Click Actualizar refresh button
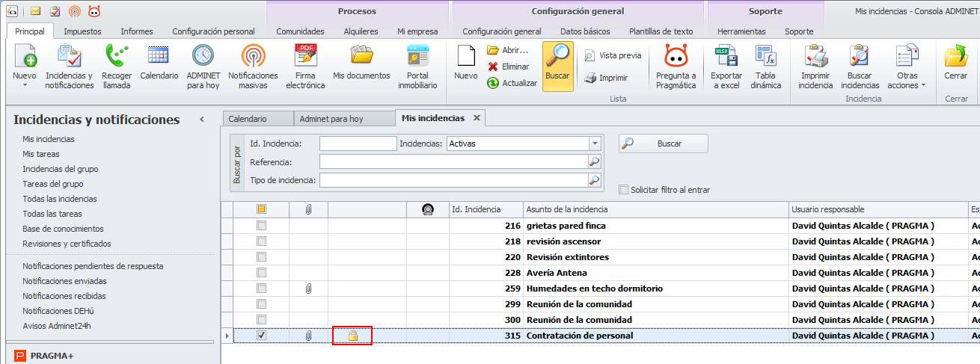980x364 pixels. click(x=512, y=83)
